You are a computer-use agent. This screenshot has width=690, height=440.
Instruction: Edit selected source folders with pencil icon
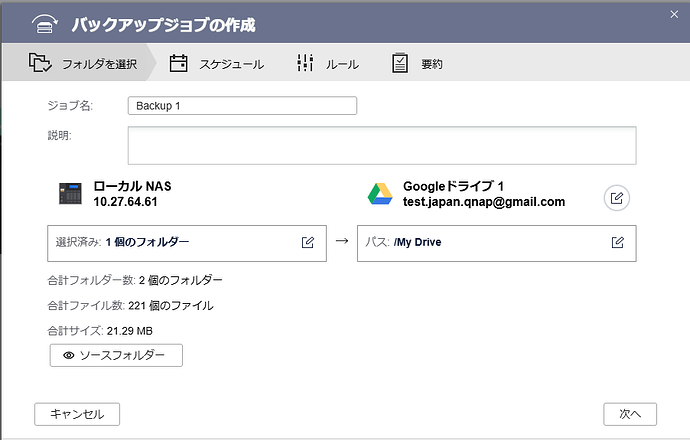point(308,242)
